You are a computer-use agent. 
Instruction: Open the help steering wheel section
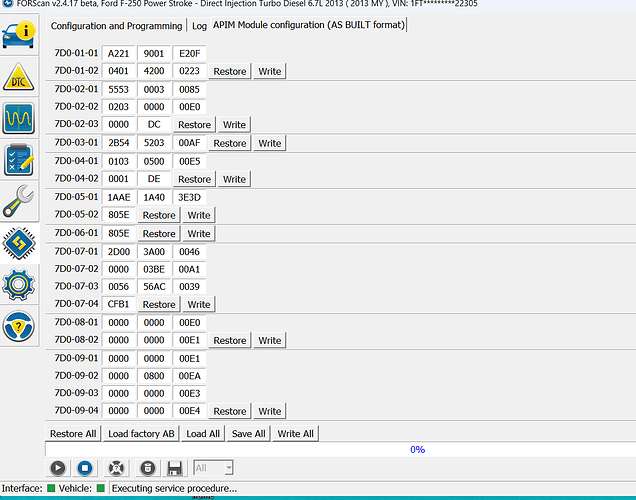tap(19, 326)
